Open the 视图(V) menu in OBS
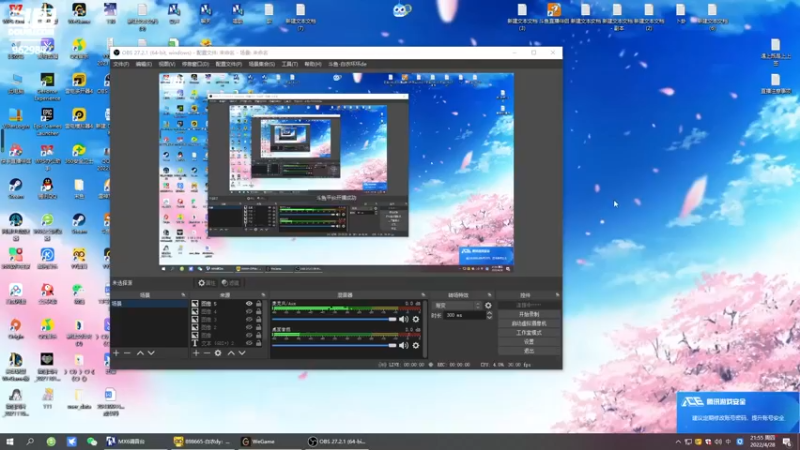800x450 pixels. (x=167, y=64)
